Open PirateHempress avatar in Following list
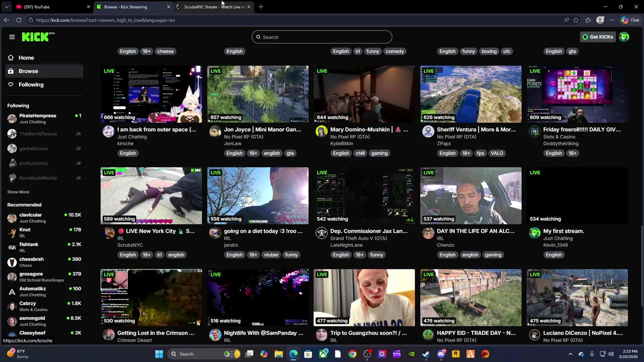 [x=12, y=119]
